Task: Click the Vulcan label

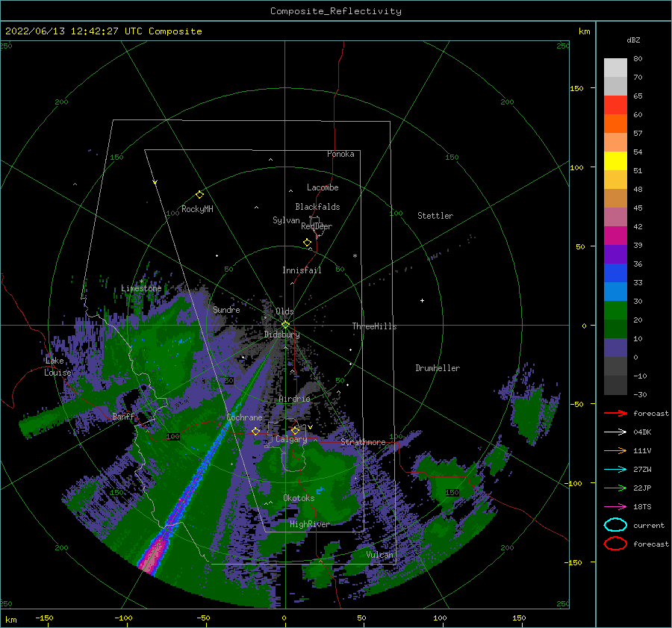Action: 379,555
